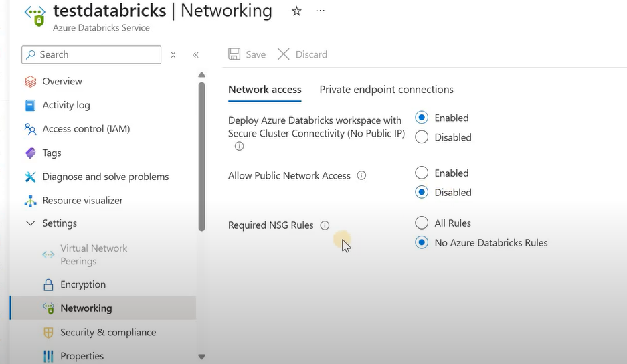Open Diagnose and solve problems
This screenshot has height=364, width=627.
click(x=105, y=177)
